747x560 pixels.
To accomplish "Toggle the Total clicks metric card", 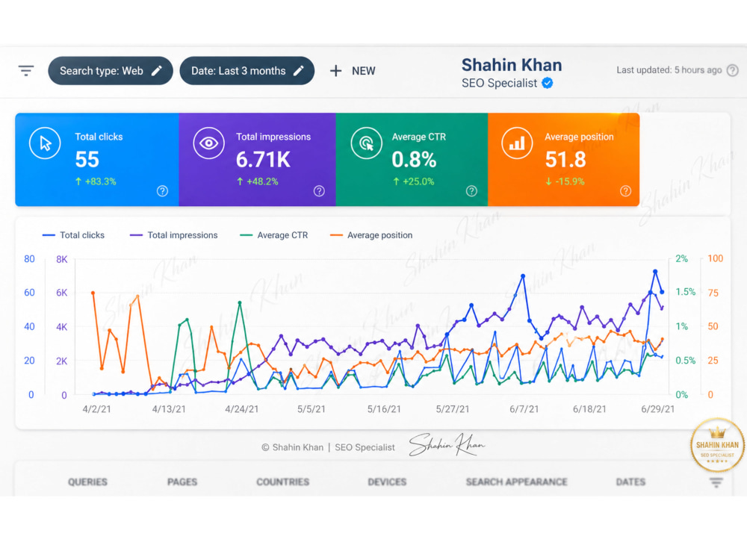I will (x=97, y=160).
